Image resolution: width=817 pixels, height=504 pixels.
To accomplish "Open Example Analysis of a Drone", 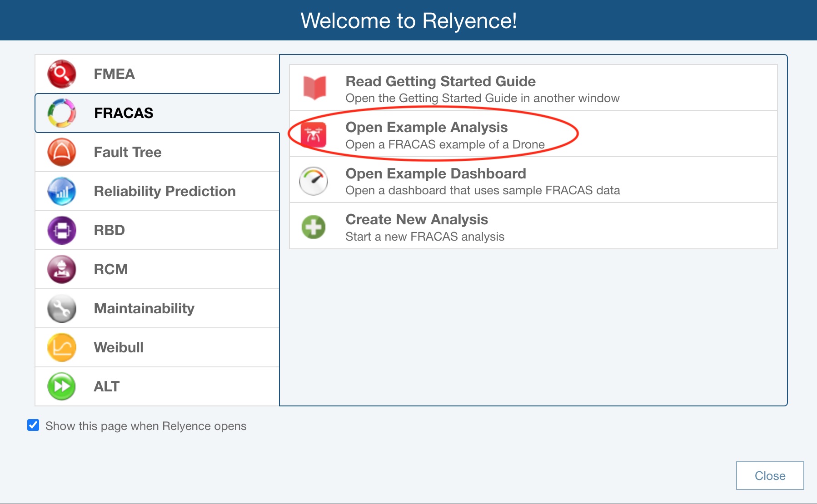I will tap(426, 128).
